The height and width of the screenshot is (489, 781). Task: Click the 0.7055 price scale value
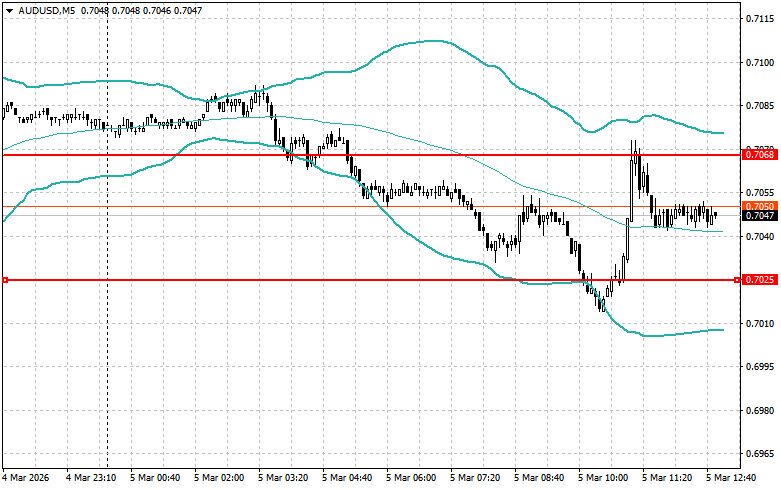760,193
